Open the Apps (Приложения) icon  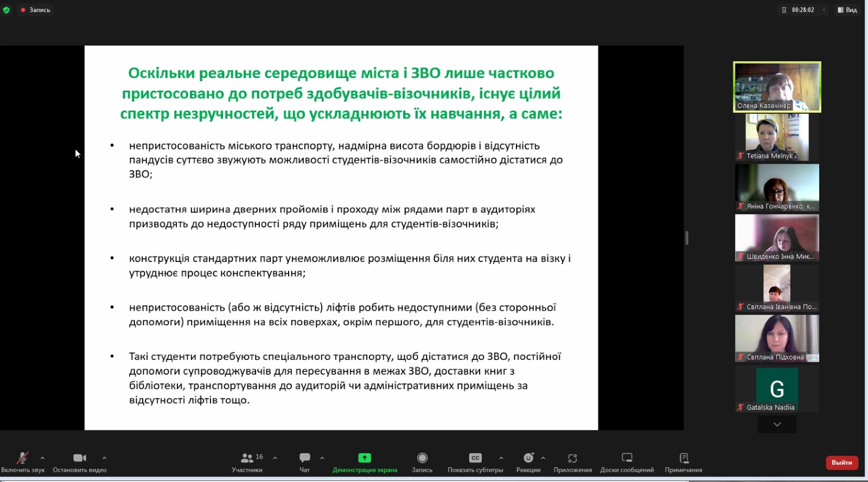pyautogui.click(x=572, y=458)
